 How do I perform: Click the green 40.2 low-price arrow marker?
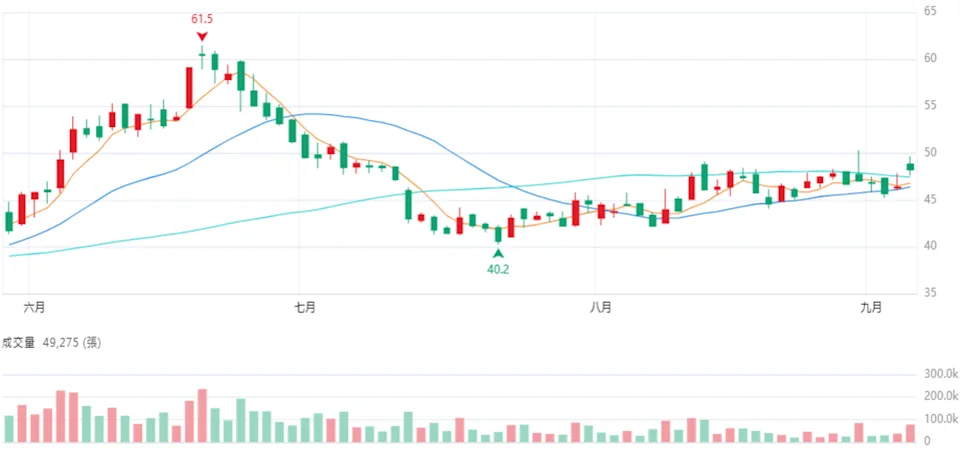tap(498, 253)
